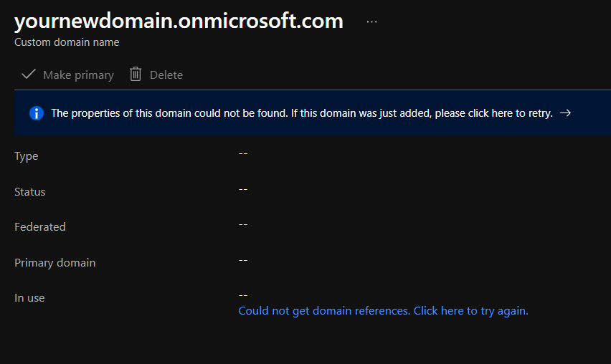Click the 'Could not get domain references' link
611x364 pixels.
point(383,311)
